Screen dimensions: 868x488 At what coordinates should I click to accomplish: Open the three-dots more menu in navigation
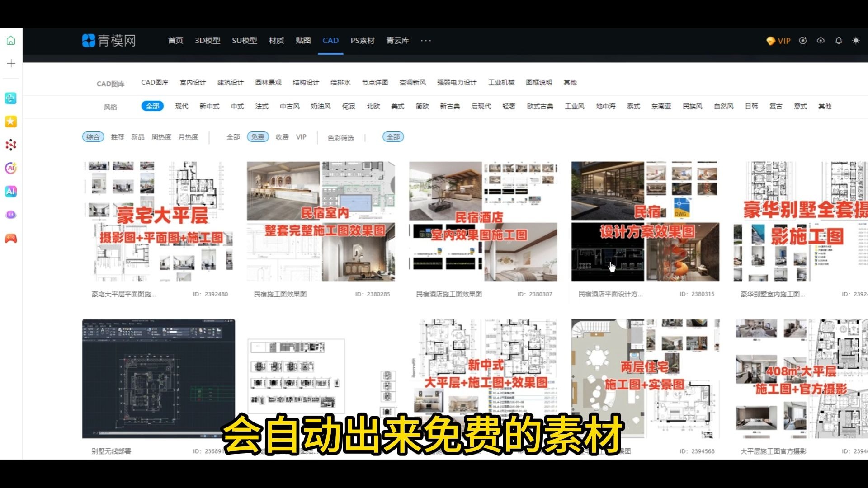click(x=426, y=41)
